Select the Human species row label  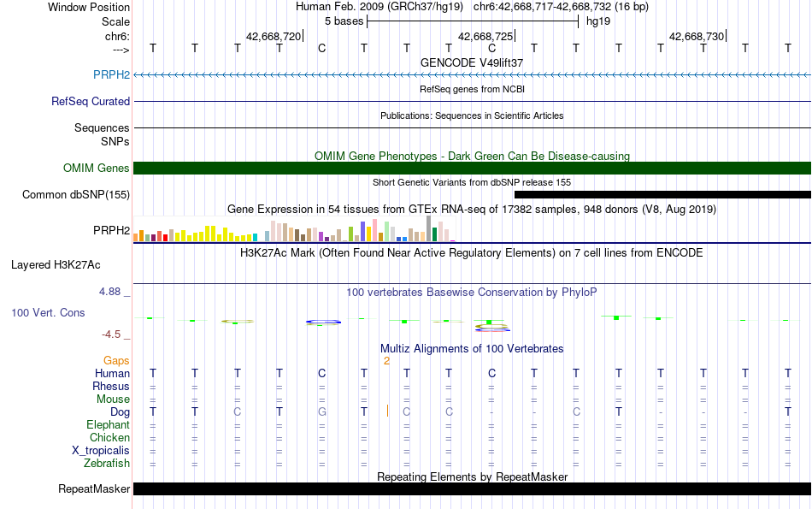pos(112,373)
